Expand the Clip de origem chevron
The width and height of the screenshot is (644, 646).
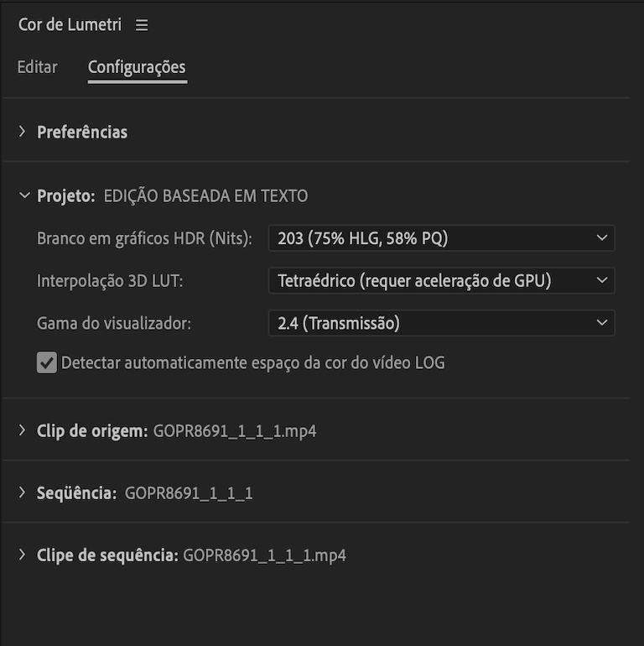(23, 431)
